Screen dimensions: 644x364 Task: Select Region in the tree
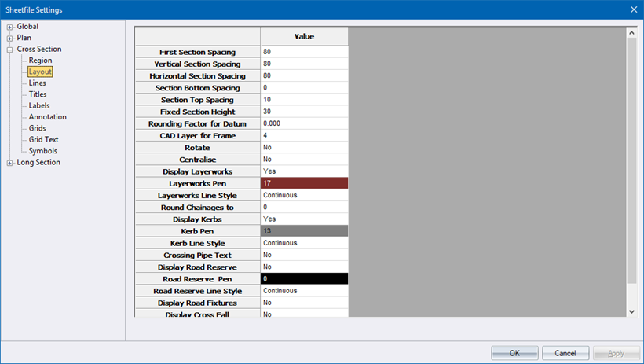40,61
